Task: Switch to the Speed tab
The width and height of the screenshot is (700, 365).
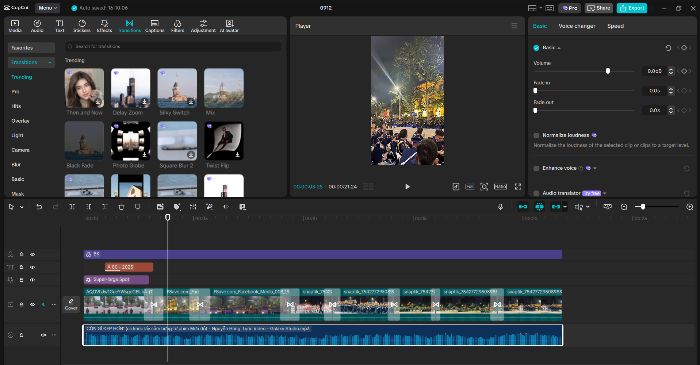Action: [615, 26]
